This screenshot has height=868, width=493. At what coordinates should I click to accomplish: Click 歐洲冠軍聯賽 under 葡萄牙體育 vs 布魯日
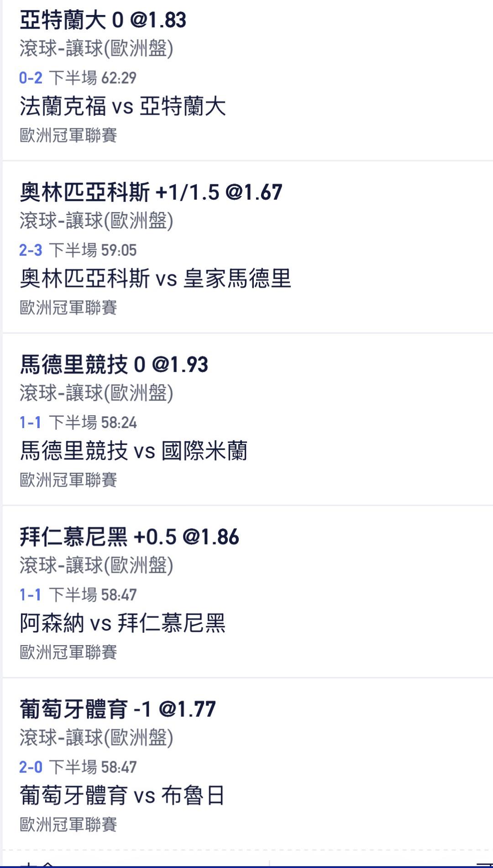pyautogui.click(x=68, y=825)
